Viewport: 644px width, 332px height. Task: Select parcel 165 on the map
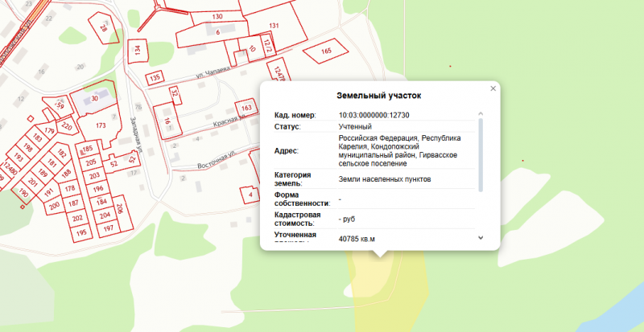click(326, 51)
